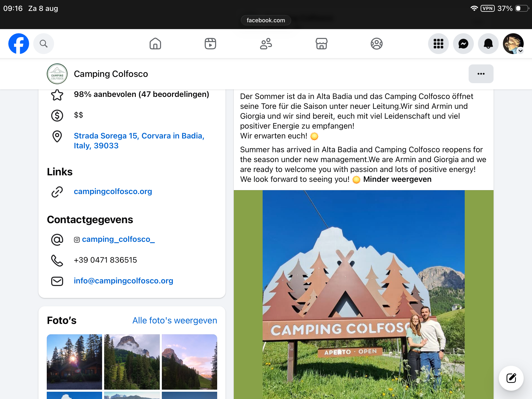Click the at-sign contact icon
This screenshot has height=399, width=532.
tap(57, 240)
